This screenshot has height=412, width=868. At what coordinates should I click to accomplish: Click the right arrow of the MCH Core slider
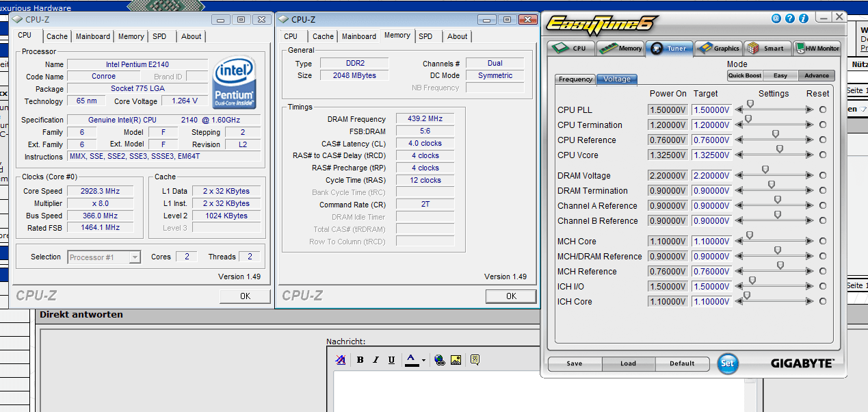810,241
